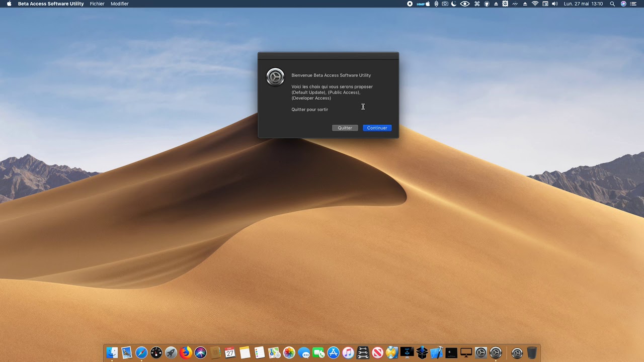Open Reminders from the Dock
644x362 pixels.
tap(260, 353)
